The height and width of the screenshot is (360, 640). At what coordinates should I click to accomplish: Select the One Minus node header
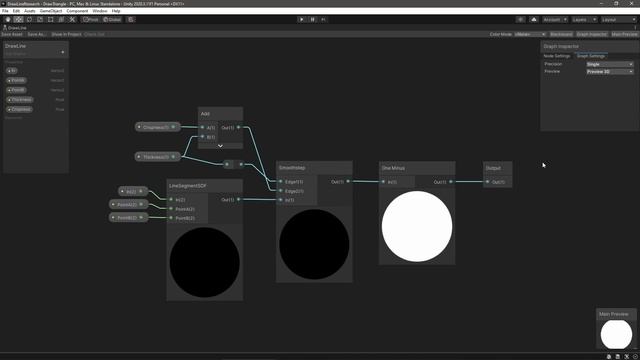pos(417,168)
